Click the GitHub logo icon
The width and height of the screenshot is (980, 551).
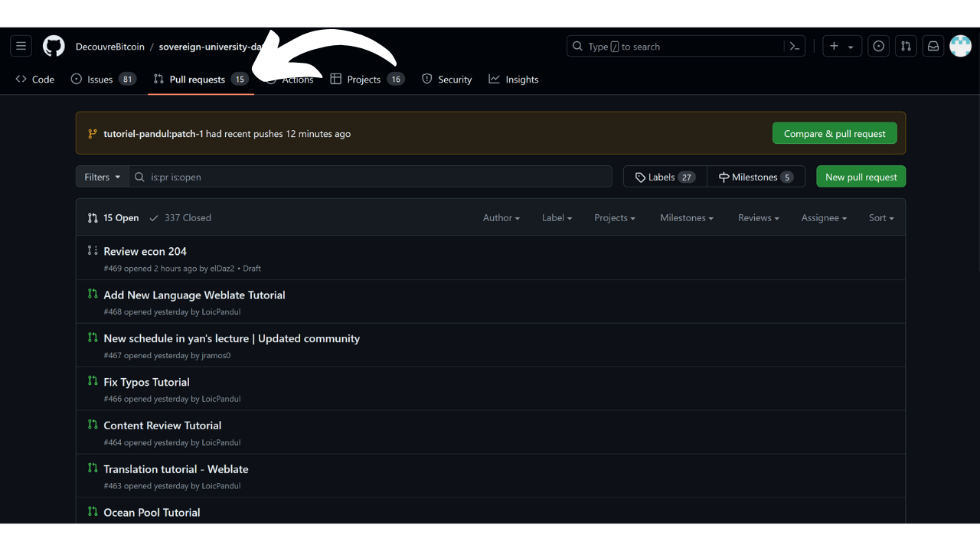[x=54, y=47]
